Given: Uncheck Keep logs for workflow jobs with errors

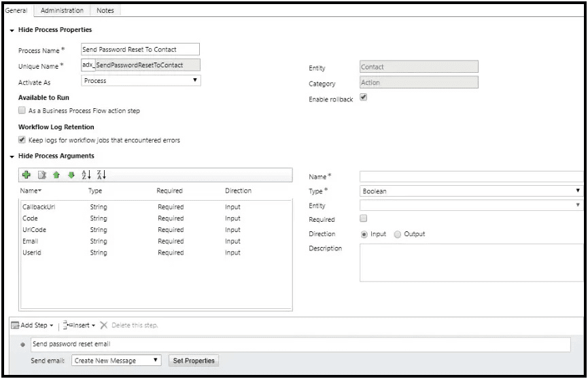Looking at the screenshot, I should click(22, 139).
